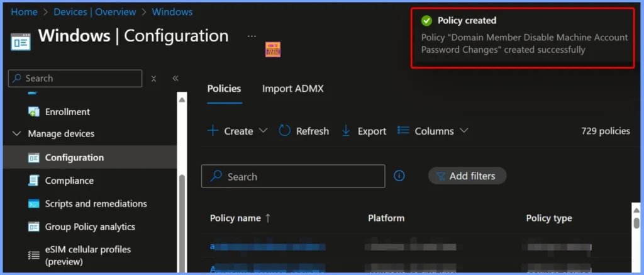644x275 pixels.
Task: Open Devices | Overview breadcrumb link
Action: 94,12
